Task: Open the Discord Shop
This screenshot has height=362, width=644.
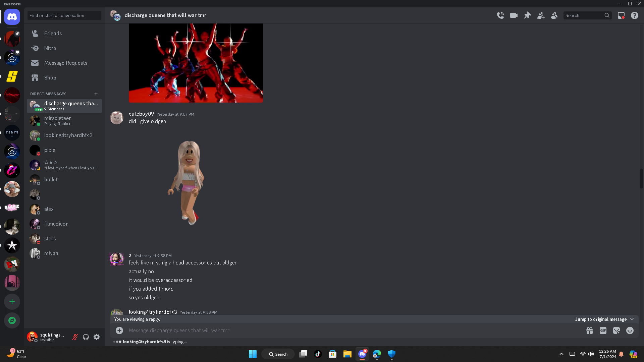Action: pyautogui.click(x=64, y=78)
